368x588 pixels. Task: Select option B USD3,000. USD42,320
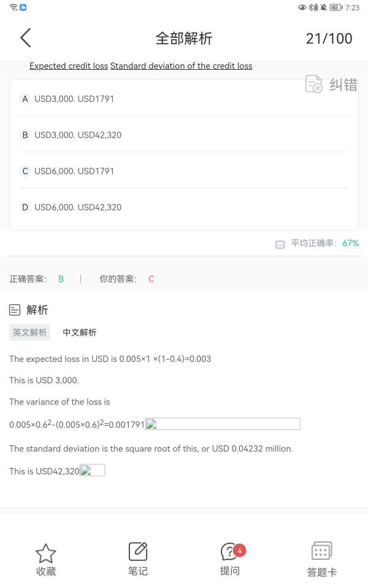pos(78,135)
